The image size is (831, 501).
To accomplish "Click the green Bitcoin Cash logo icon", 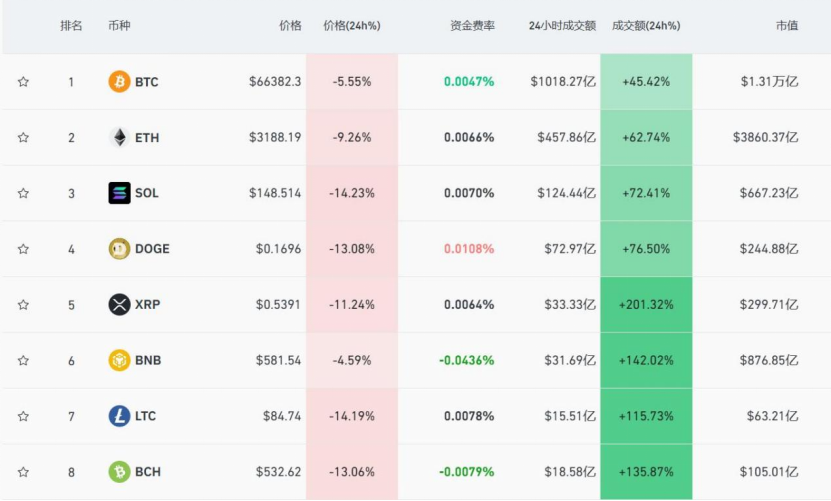I will click(119, 472).
